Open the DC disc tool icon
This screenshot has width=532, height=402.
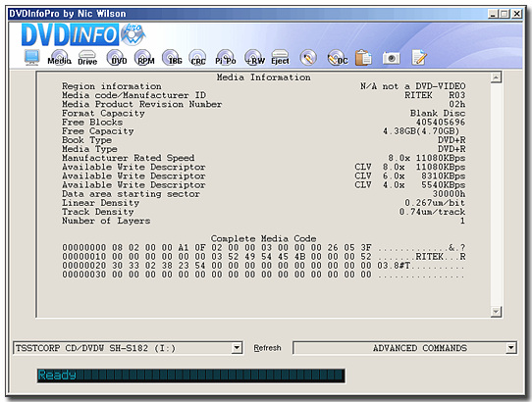pos(338,58)
